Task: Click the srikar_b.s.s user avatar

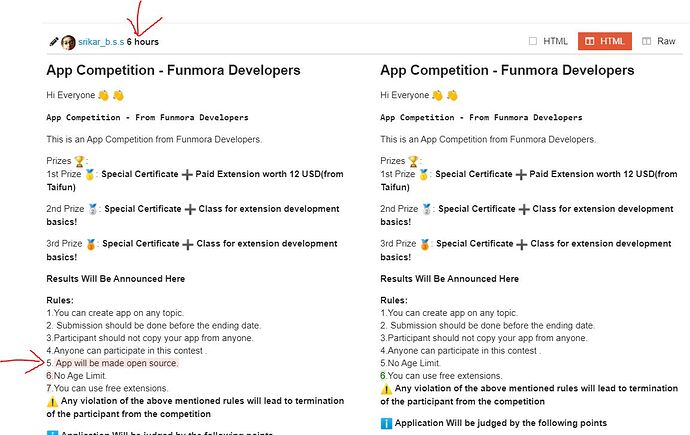Action: click(68, 42)
